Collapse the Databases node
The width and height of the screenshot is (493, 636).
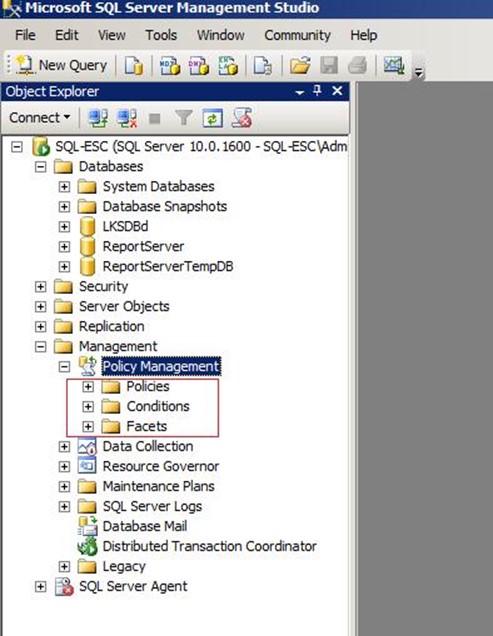[x=40, y=167]
